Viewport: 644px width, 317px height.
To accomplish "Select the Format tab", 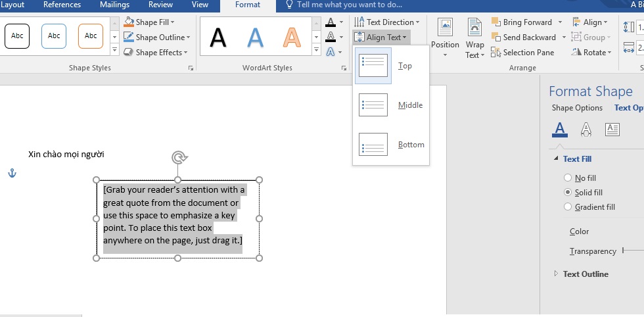I will click(x=248, y=5).
